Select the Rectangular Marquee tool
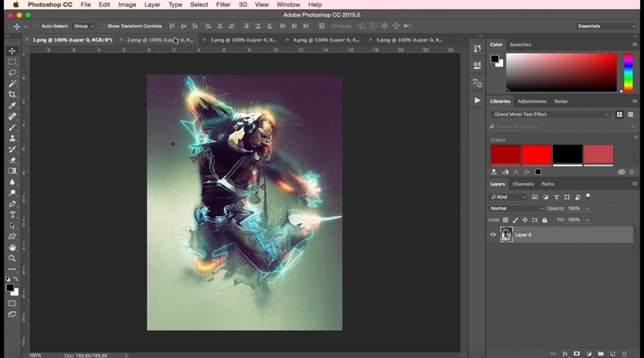Viewport: 644px width, 358px height. click(12, 62)
